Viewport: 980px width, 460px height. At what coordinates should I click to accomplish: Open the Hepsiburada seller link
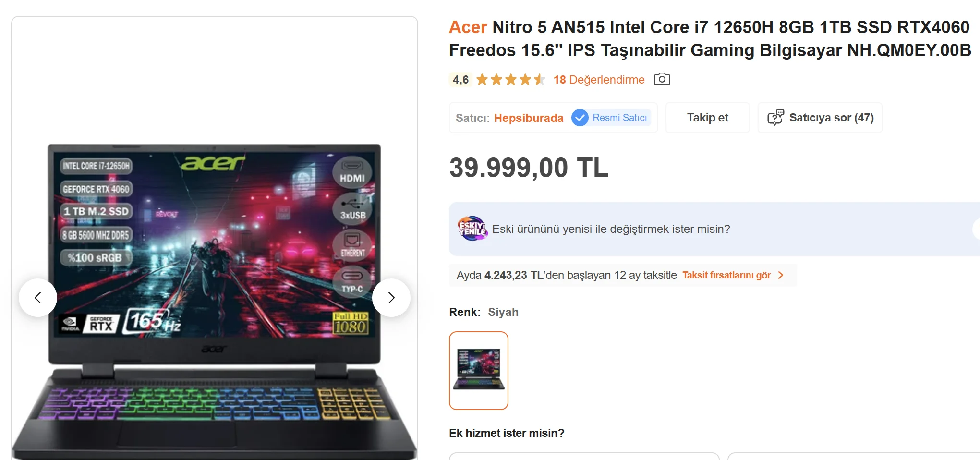point(529,118)
